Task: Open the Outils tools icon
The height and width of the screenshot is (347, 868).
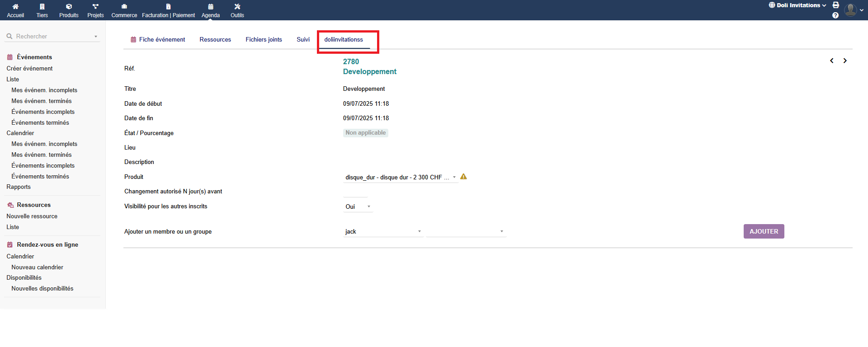Action: tap(237, 7)
